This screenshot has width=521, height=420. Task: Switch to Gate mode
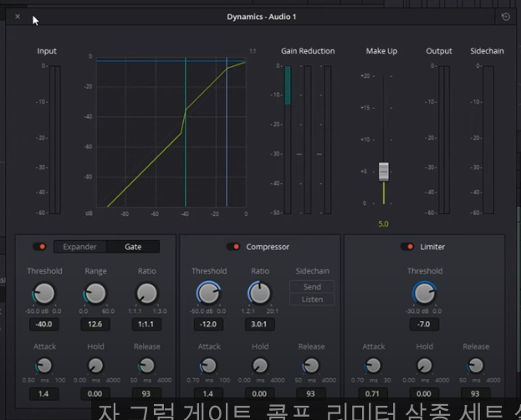point(133,247)
